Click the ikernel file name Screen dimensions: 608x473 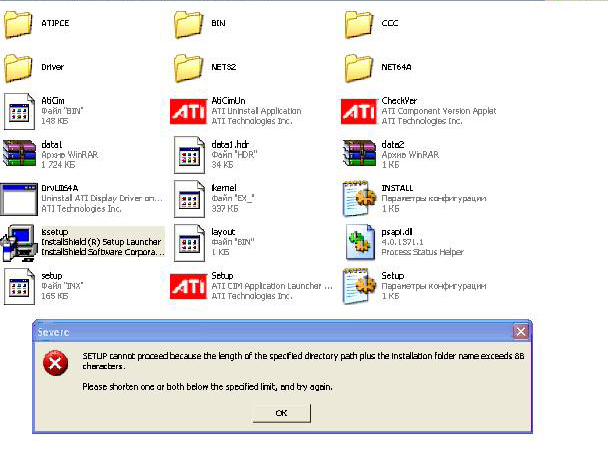click(224, 188)
